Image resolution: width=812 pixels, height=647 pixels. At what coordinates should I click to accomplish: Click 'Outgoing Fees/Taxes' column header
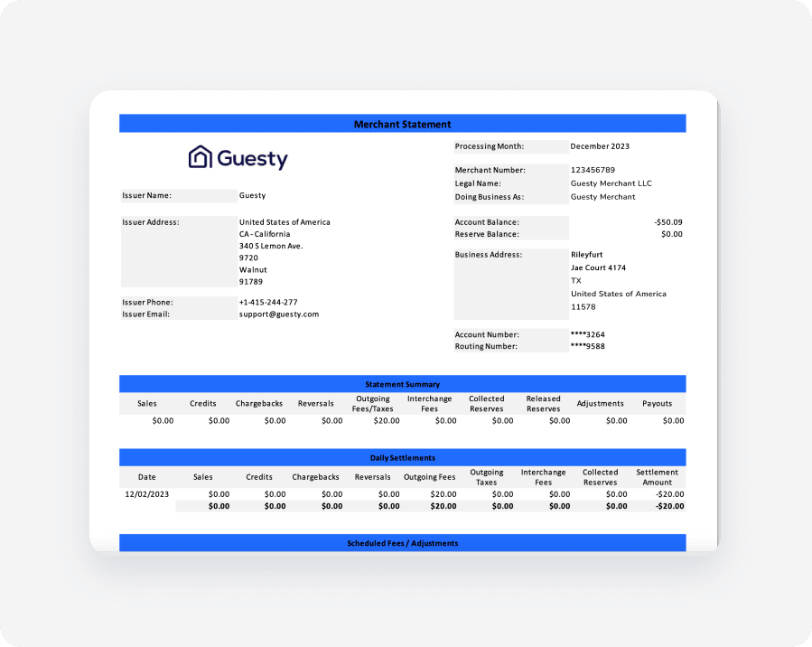coord(373,404)
